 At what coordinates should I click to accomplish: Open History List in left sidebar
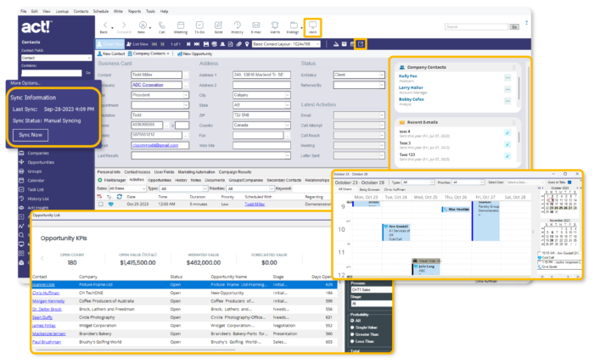coord(38,199)
